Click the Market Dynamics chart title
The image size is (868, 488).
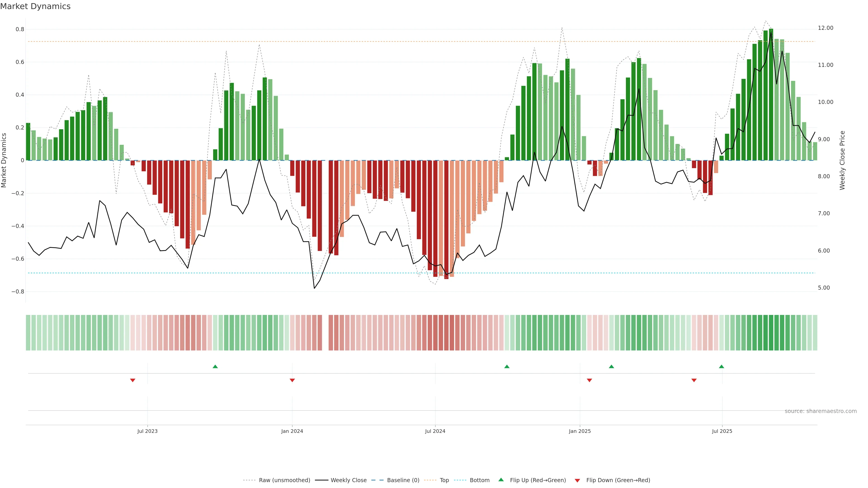[x=35, y=6]
